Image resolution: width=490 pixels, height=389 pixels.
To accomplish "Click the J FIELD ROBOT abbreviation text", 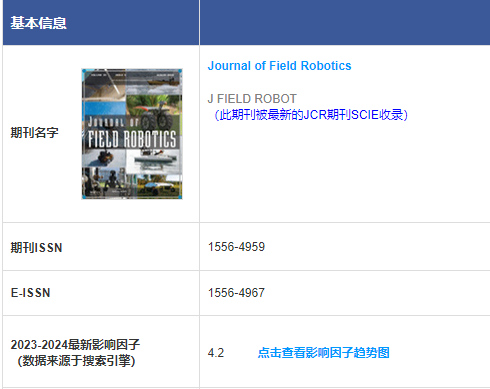I will pyautogui.click(x=252, y=99).
